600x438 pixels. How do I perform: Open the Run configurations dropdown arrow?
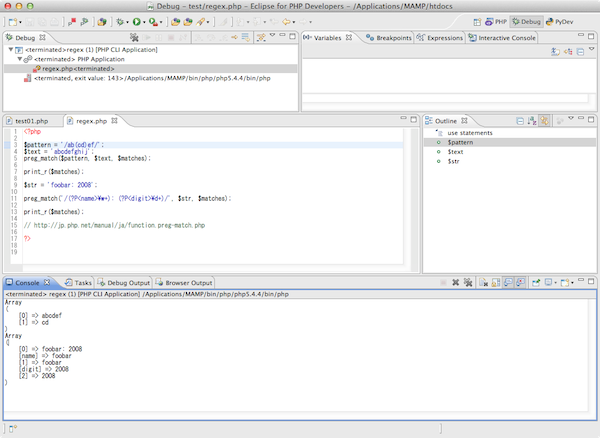coord(144,23)
